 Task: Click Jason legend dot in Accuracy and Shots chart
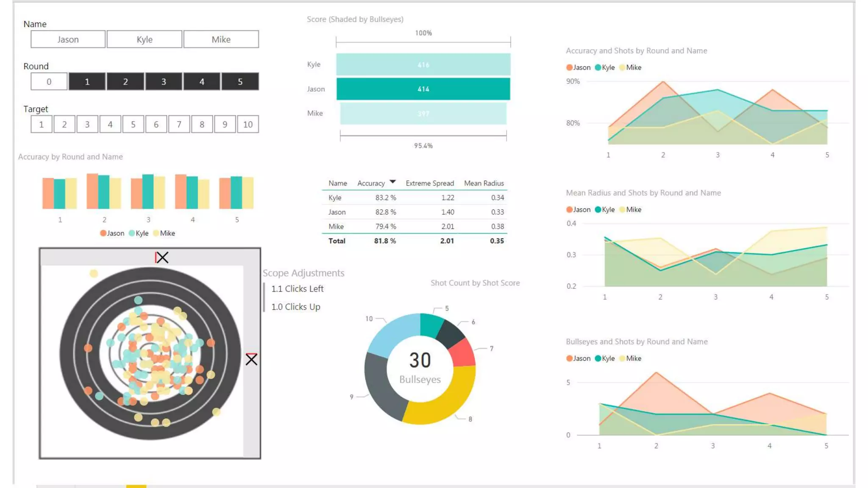pos(569,67)
